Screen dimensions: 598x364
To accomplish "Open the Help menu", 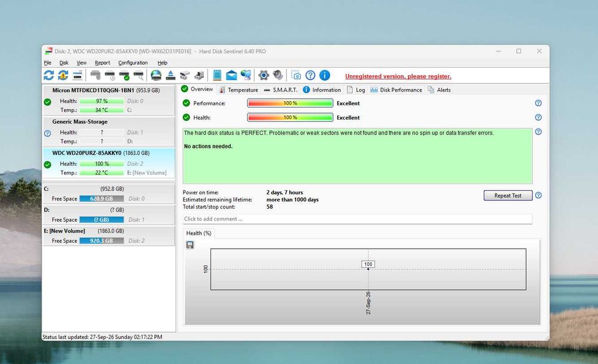I will tap(163, 63).
